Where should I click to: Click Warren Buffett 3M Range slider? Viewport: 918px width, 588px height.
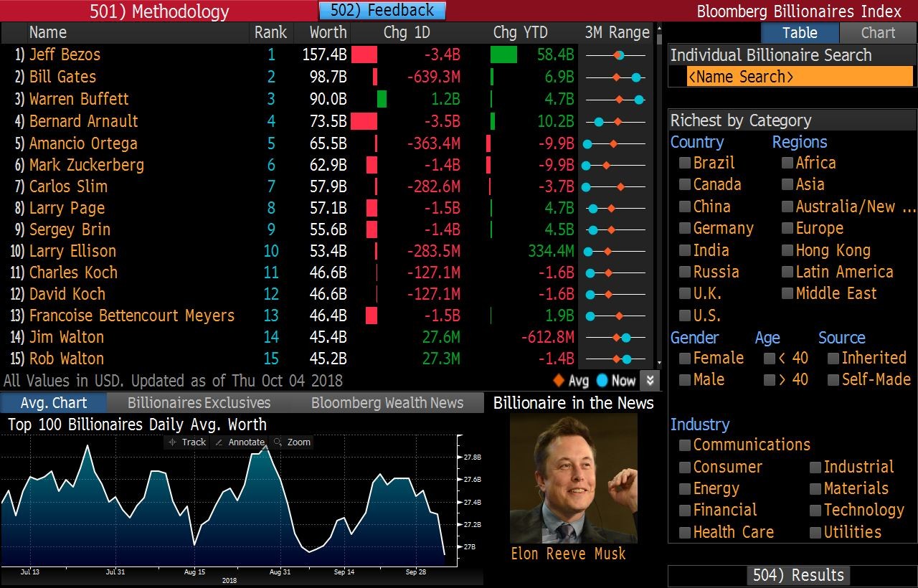point(615,100)
